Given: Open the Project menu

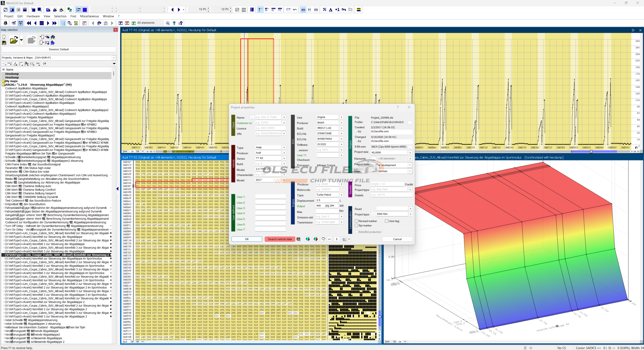Looking at the screenshot, I should pyautogui.click(x=9, y=16).
